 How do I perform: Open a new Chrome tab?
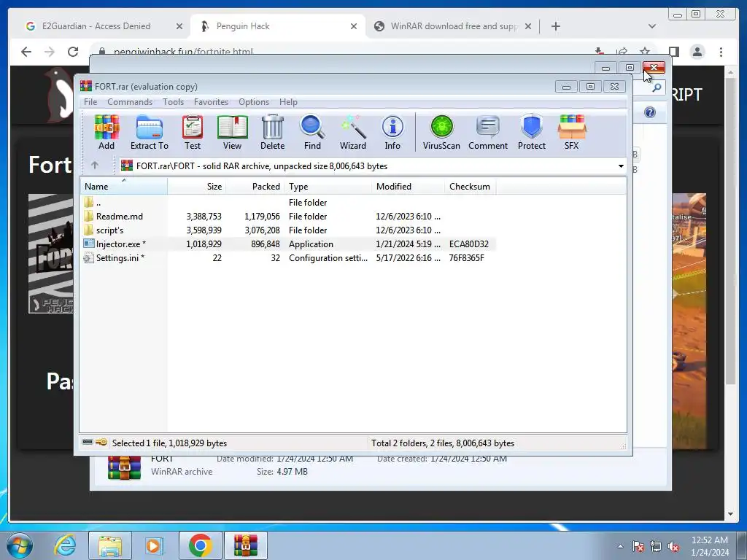[555, 26]
